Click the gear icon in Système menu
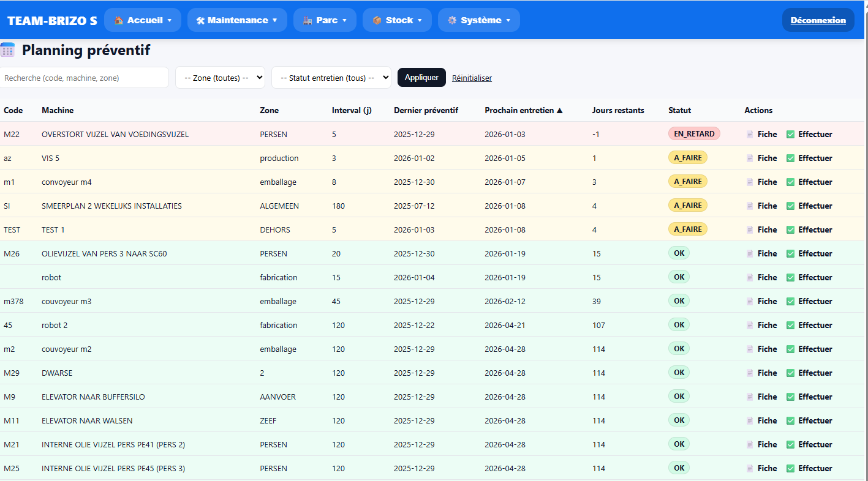 tap(452, 20)
